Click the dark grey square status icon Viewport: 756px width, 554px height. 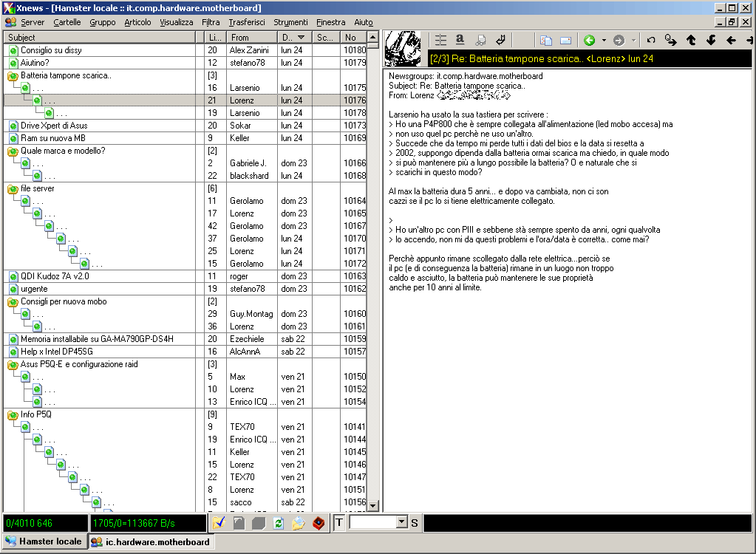click(259, 523)
